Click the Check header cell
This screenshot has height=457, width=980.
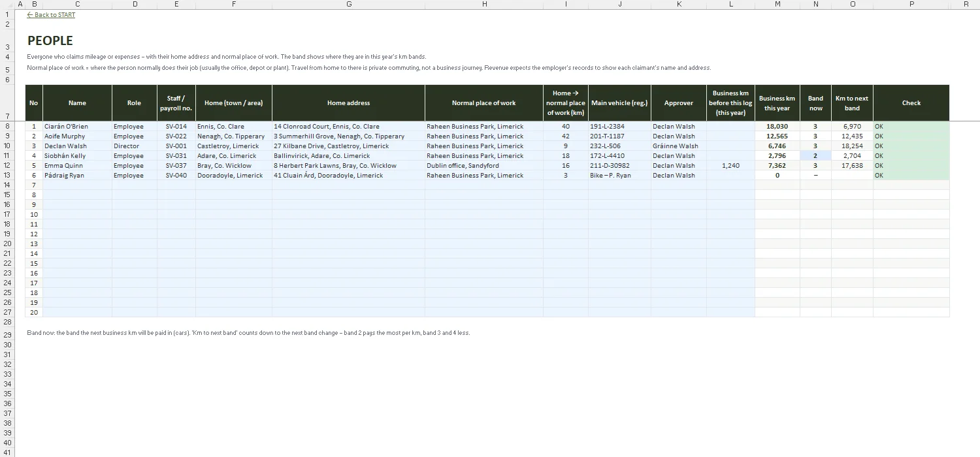[x=911, y=102]
